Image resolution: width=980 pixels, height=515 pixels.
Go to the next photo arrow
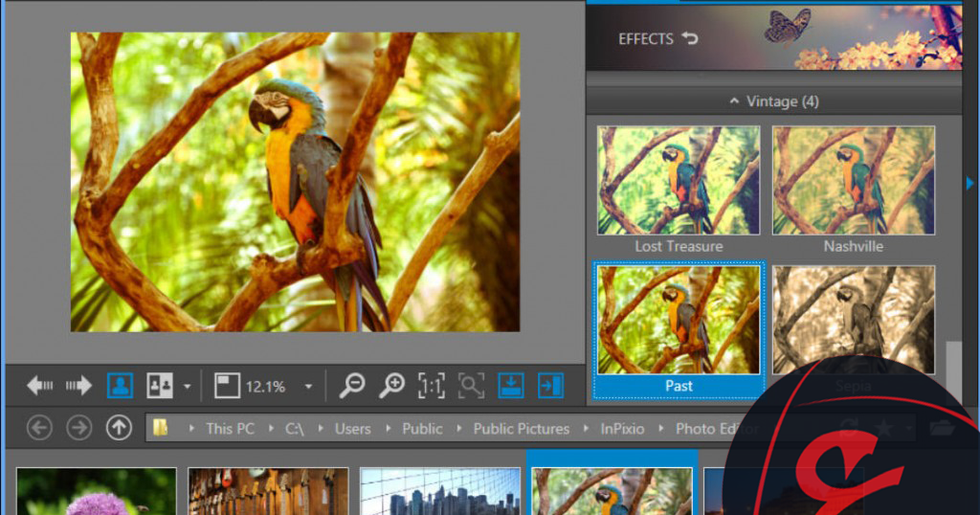tap(78, 386)
